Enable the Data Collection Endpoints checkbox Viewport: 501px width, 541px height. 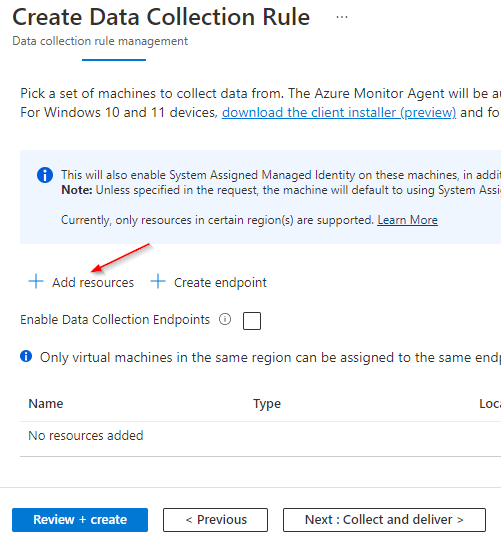(x=252, y=321)
